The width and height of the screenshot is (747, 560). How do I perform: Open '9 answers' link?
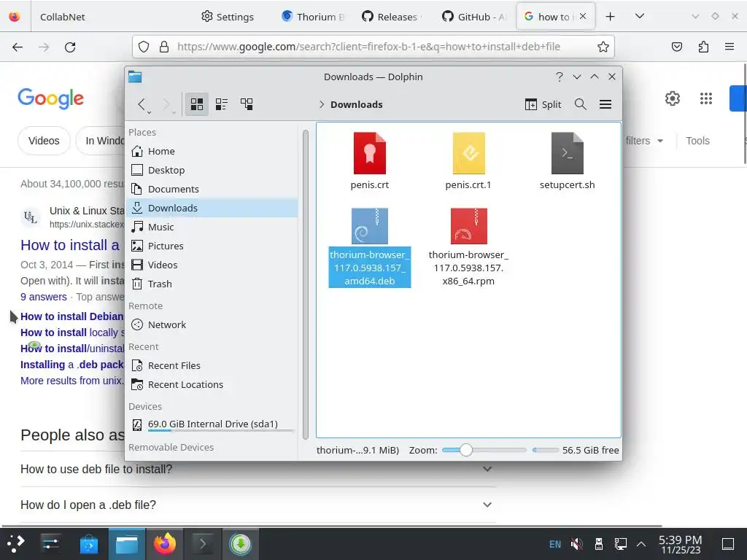44,297
